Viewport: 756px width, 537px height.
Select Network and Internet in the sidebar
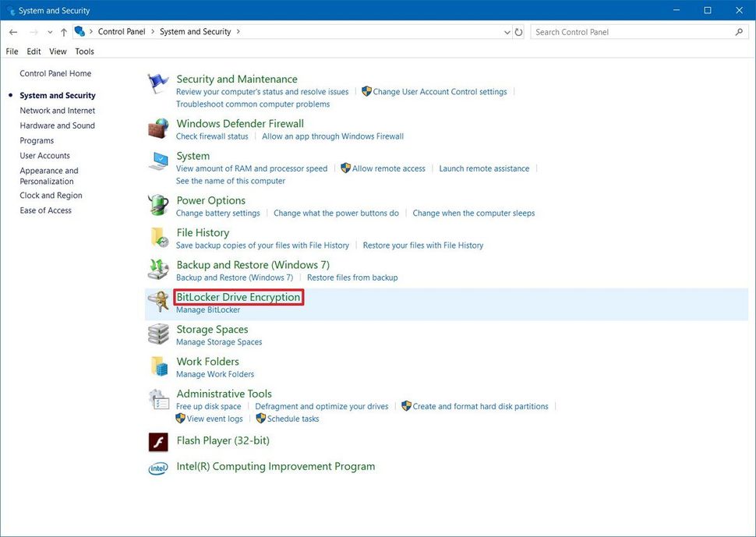56,110
